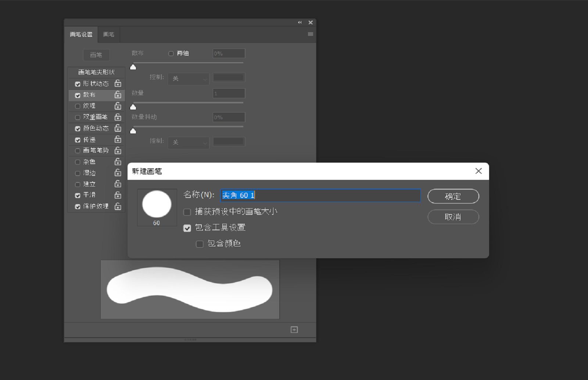Uncheck the 形状动态 checkbox
The width and height of the screenshot is (588, 380).
tap(78, 84)
